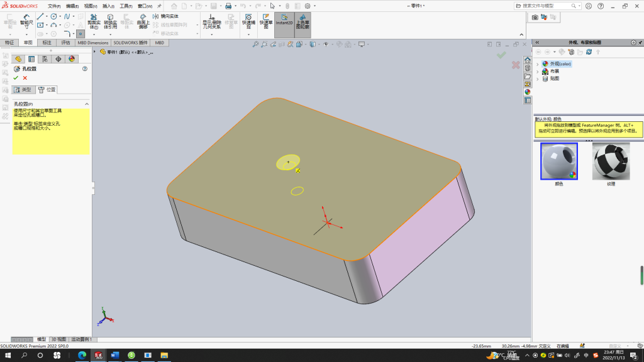The width and height of the screenshot is (644, 362).
Task: Expand the 外观(color) tree node
Action: [x=538, y=64]
